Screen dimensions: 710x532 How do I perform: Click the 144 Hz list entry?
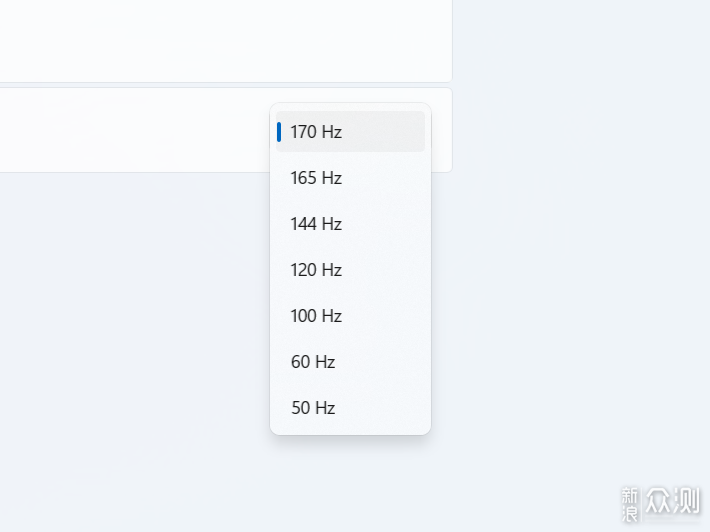click(x=350, y=224)
